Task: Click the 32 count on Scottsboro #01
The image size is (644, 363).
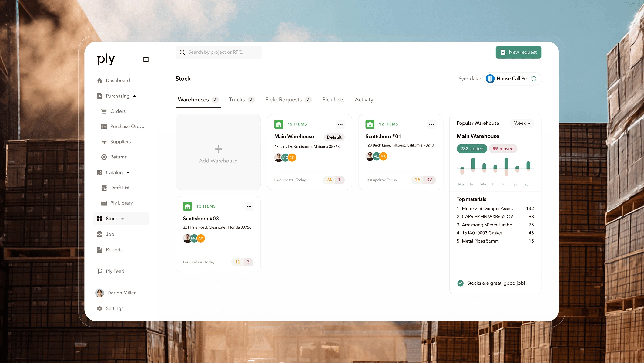Action: point(429,180)
